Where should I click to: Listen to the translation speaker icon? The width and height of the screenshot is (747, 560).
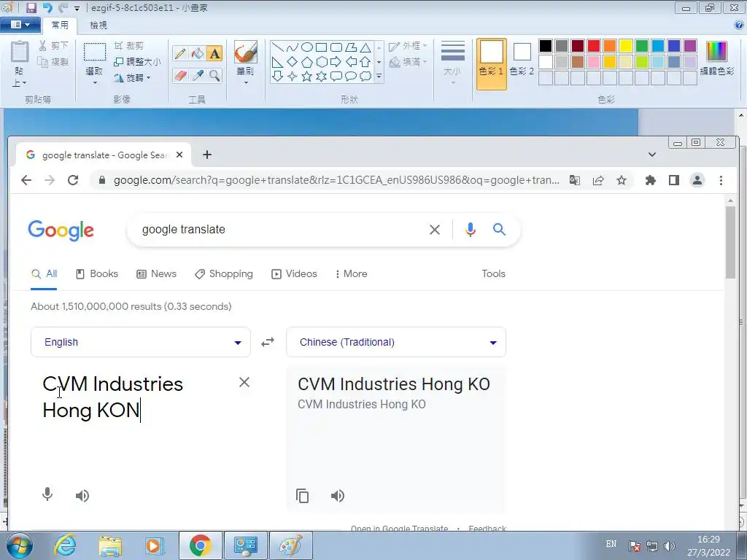[x=337, y=496]
